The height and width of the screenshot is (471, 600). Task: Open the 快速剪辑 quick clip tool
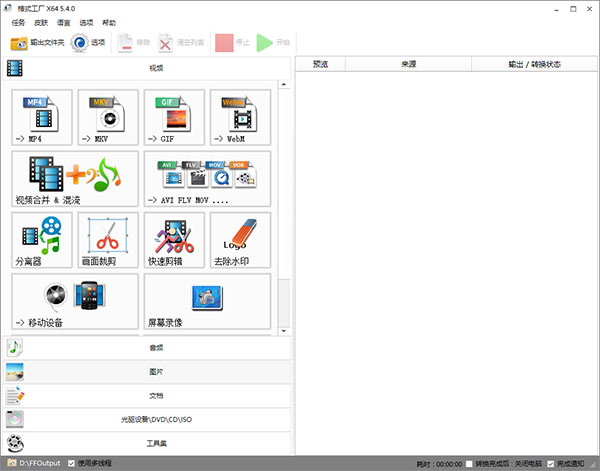(174, 240)
